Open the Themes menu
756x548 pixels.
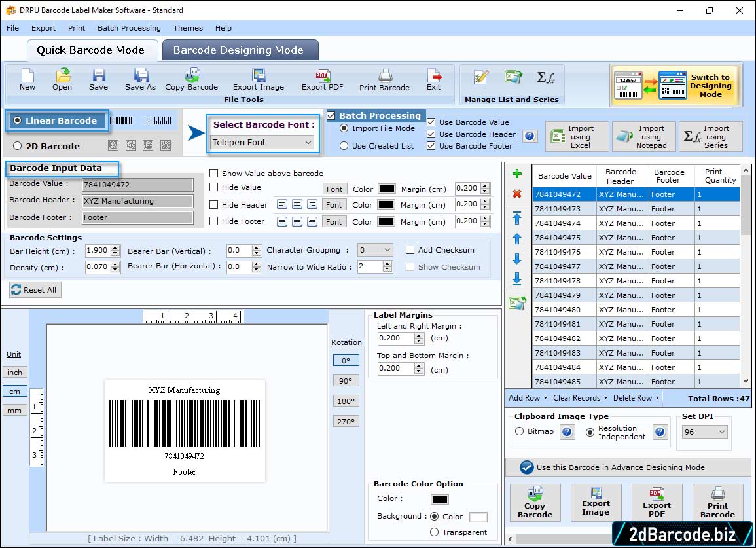pos(188,28)
